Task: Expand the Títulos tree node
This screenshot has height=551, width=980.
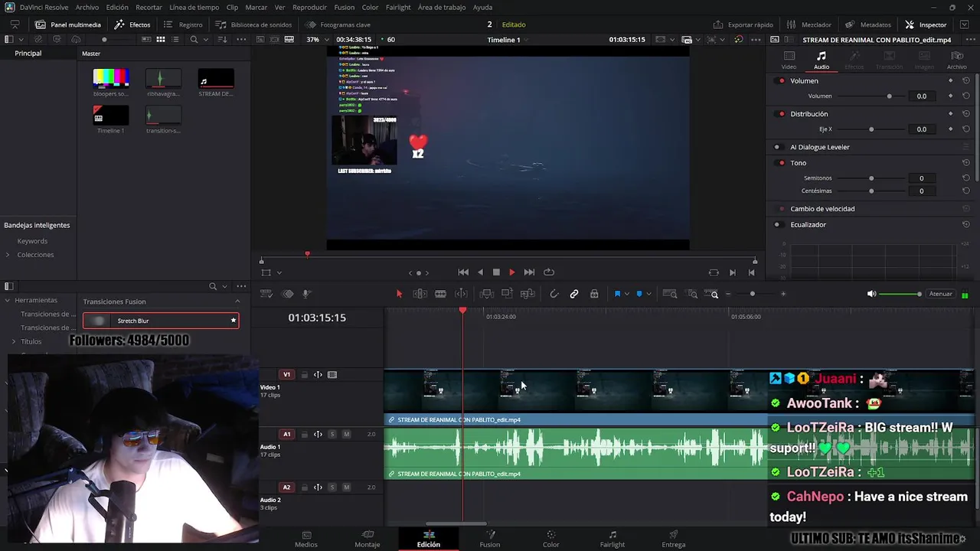Action: (14, 341)
